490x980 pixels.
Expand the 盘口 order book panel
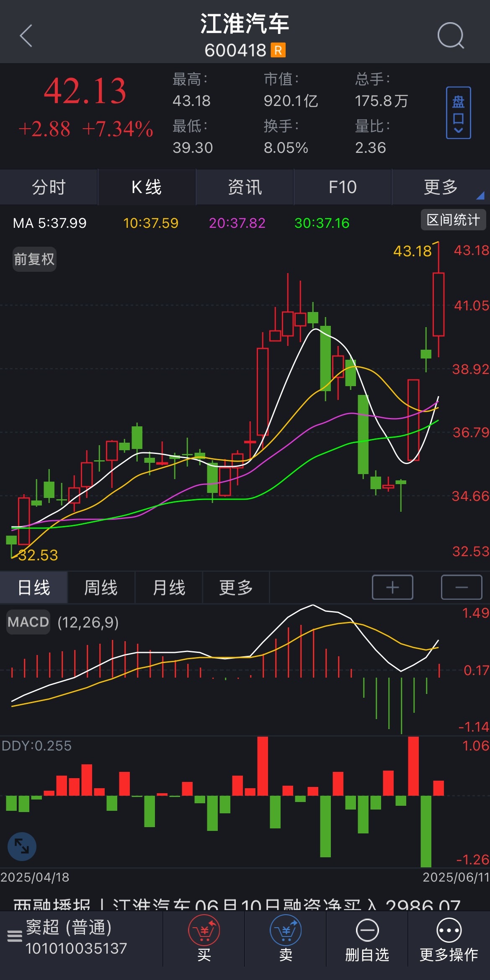[x=458, y=113]
